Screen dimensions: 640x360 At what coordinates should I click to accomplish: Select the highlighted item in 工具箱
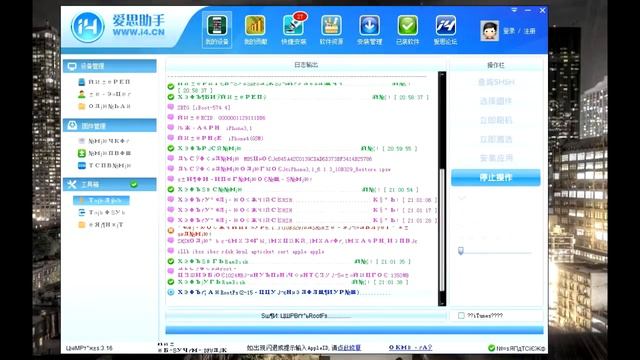pos(101,200)
